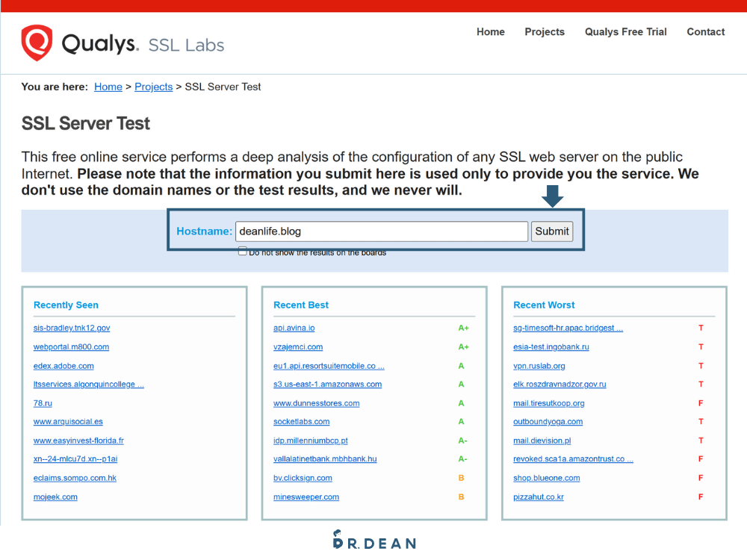Click the Qualys shield logo icon
Image resolution: width=747 pixels, height=560 pixels.
tap(37, 43)
